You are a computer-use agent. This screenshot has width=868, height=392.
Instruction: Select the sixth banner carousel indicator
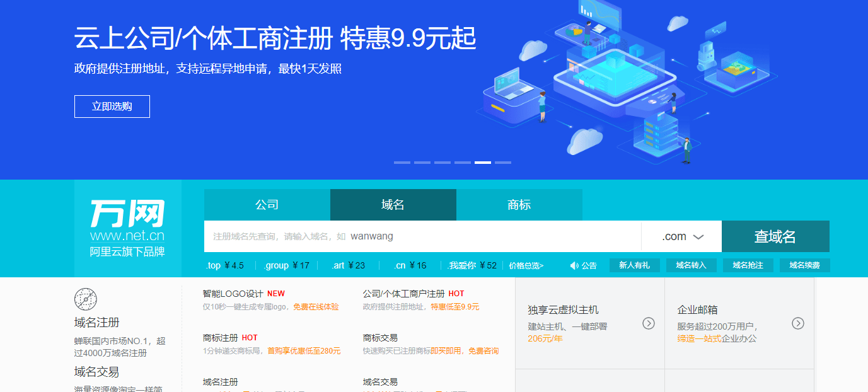[x=503, y=163]
